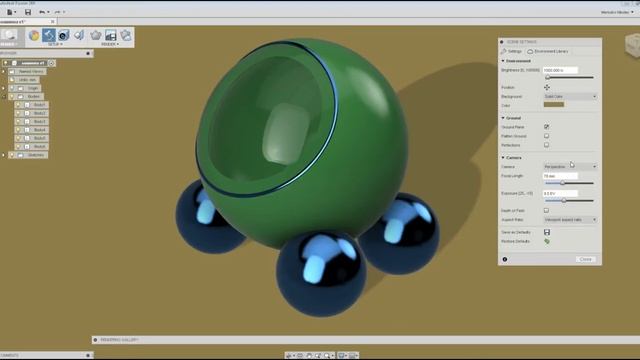This screenshot has width=640, height=360.
Task: Click the Brightness slider handle
Action: click(x=548, y=77)
